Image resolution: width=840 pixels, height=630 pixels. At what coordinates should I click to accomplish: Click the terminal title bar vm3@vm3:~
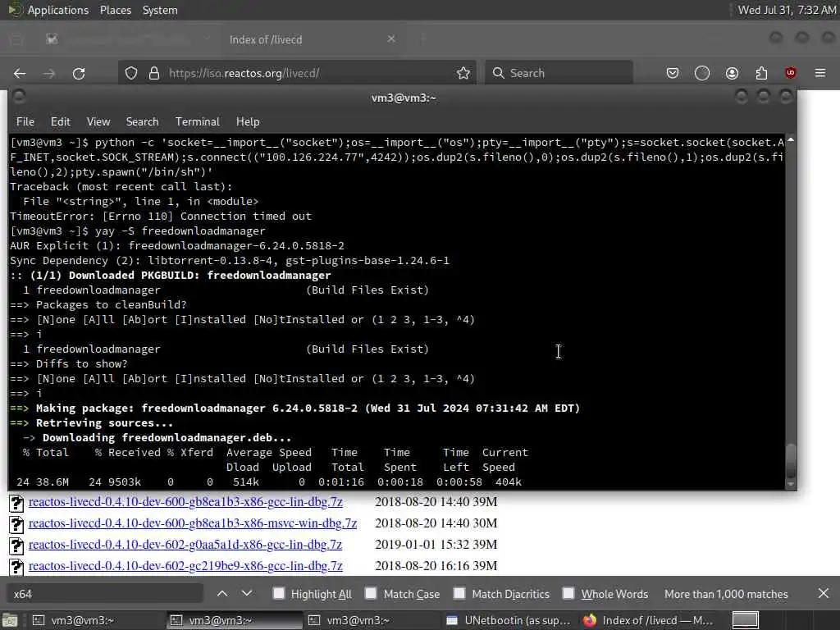403,98
